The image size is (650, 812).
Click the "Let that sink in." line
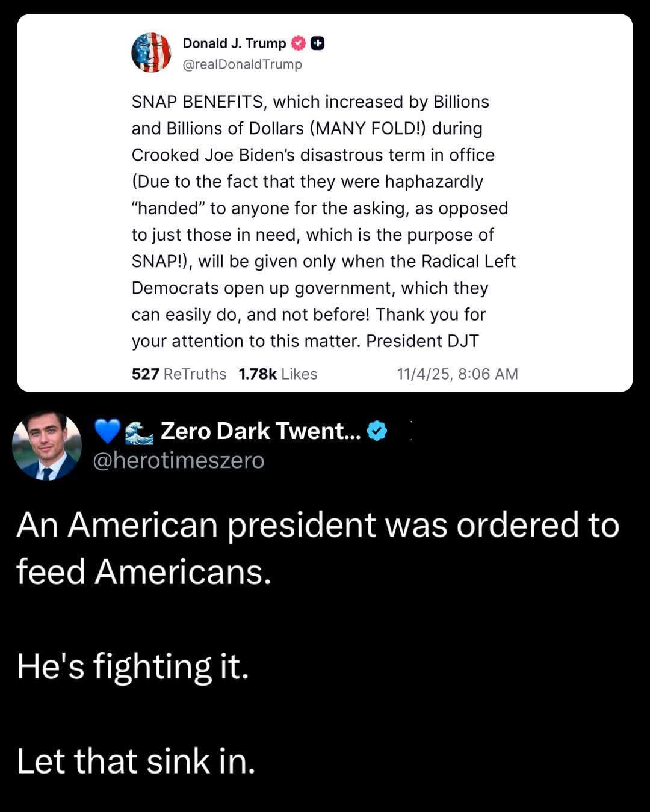[136, 761]
